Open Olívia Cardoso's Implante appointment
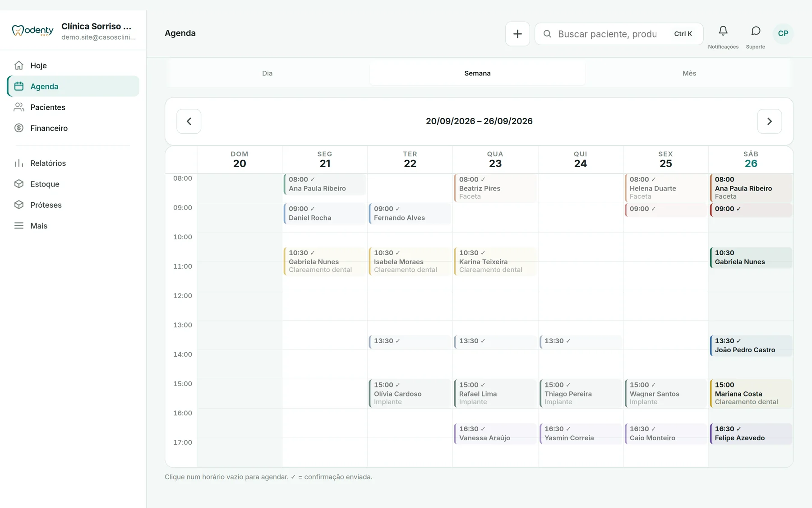Viewport: 812px width, 508px height. tap(410, 393)
